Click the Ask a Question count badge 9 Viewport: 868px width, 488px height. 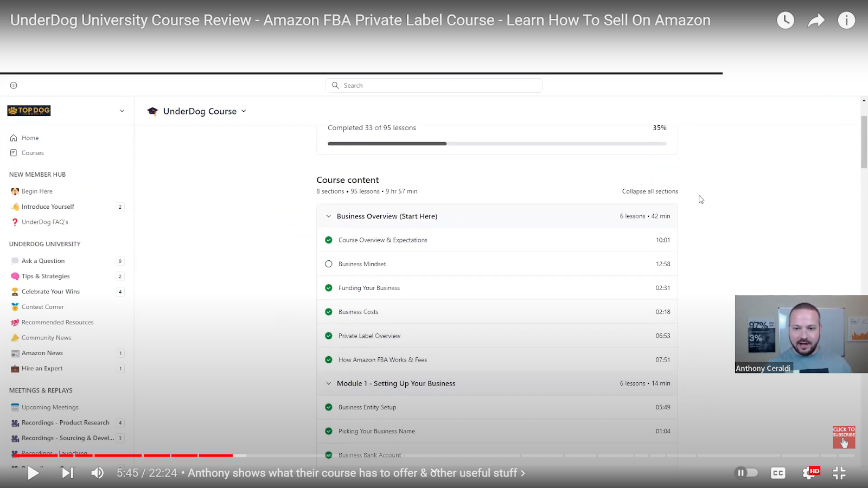[120, 261]
